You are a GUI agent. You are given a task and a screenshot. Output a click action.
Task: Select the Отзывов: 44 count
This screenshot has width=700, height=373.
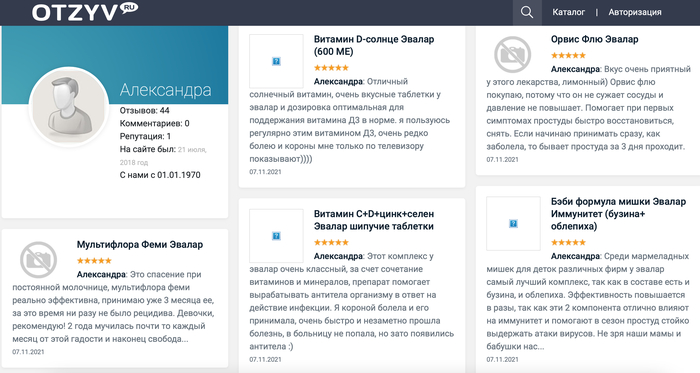[144, 110]
